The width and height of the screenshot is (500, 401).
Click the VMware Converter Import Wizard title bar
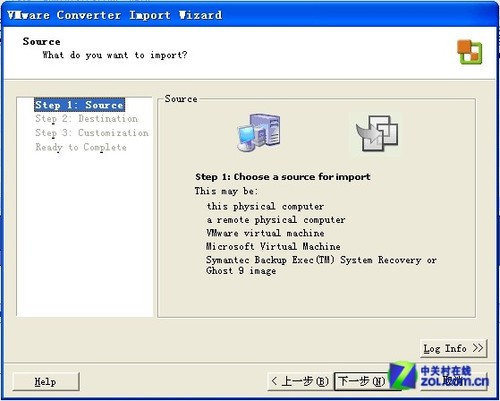point(250,15)
